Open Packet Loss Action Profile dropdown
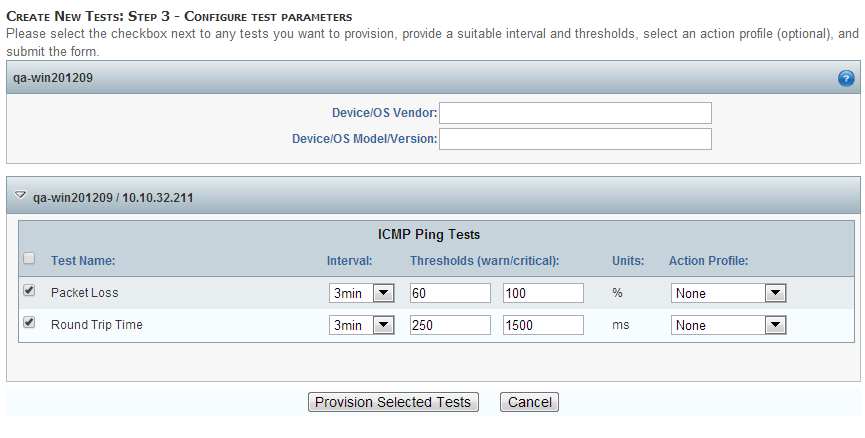This screenshot has width=865, height=438. (x=728, y=293)
